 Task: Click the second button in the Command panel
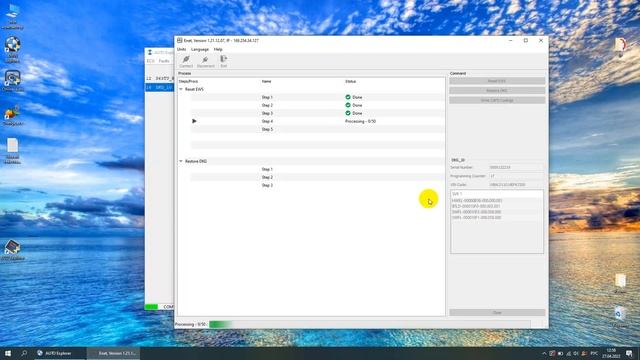click(497, 91)
